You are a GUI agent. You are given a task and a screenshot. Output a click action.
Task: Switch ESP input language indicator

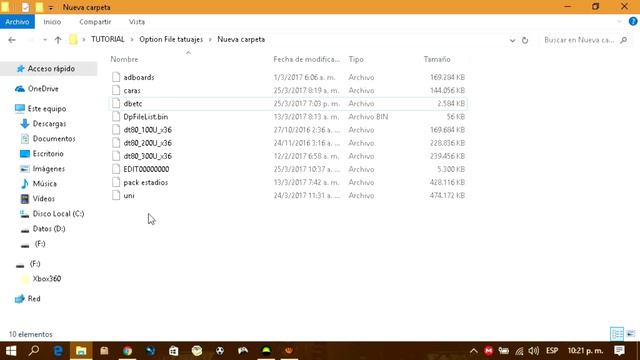552,351
